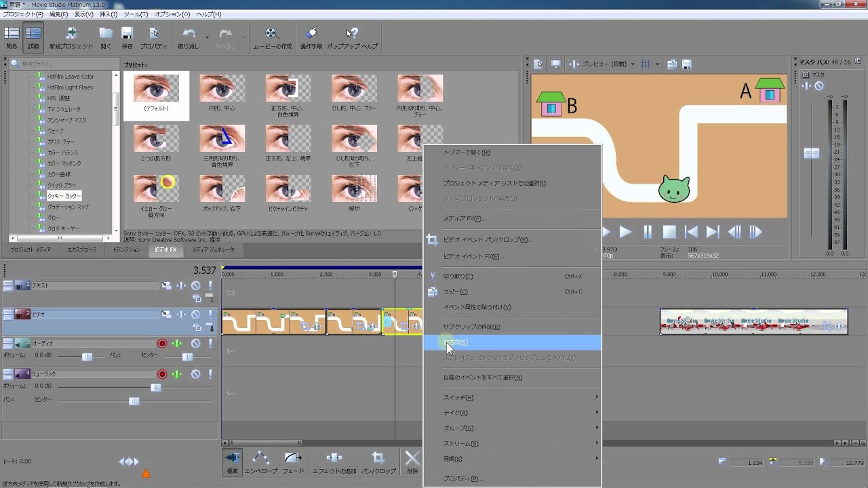Choose コピー(C) in context menu
The height and width of the screenshot is (488, 868).
click(512, 292)
